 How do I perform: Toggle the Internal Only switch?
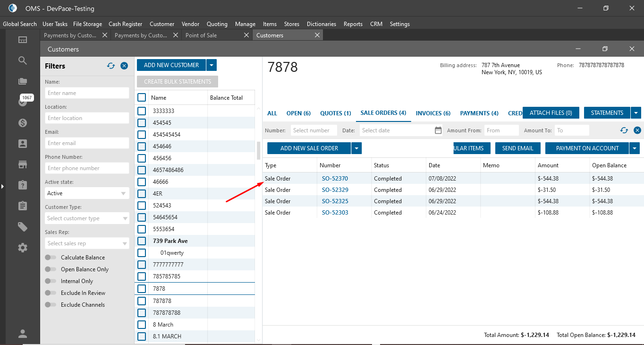tap(50, 281)
